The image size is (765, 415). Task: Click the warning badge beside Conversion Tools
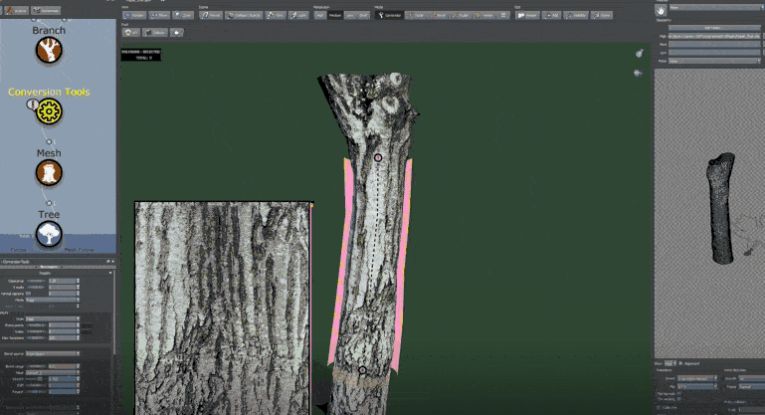[x=32, y=104]
